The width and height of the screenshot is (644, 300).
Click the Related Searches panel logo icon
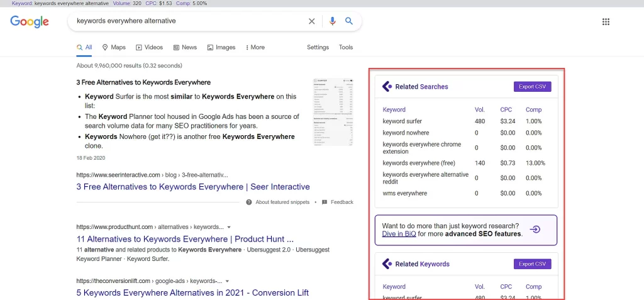[x=387, y=87]
